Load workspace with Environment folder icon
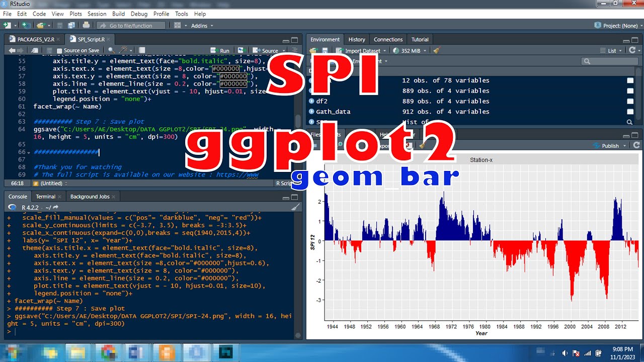 coord(313,50)
